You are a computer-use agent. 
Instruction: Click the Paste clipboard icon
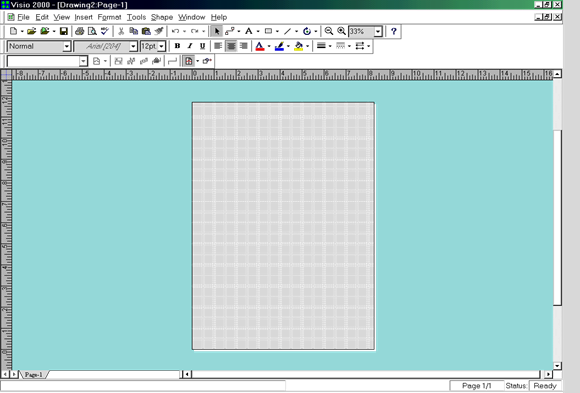coord(146,31)
